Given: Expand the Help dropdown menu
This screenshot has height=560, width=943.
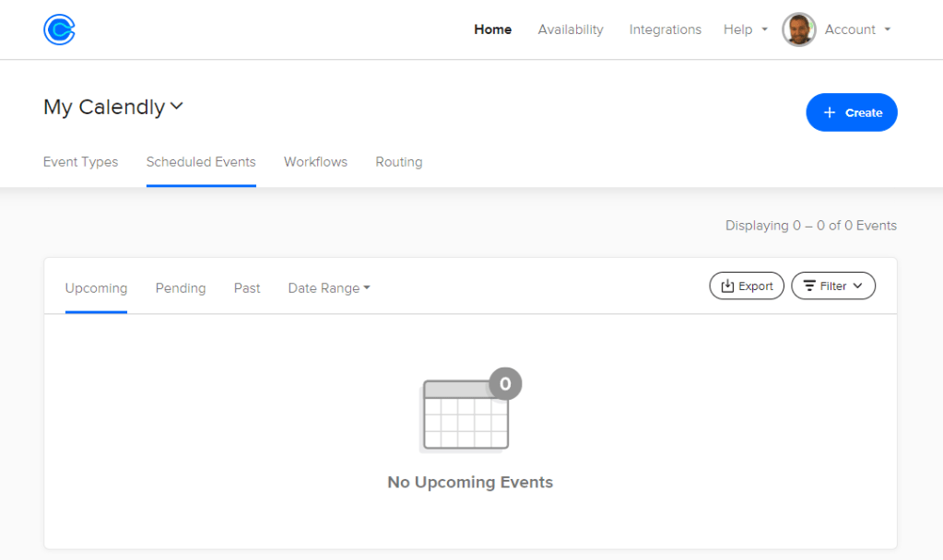Looking at the screenshot, I should point(746,29).
